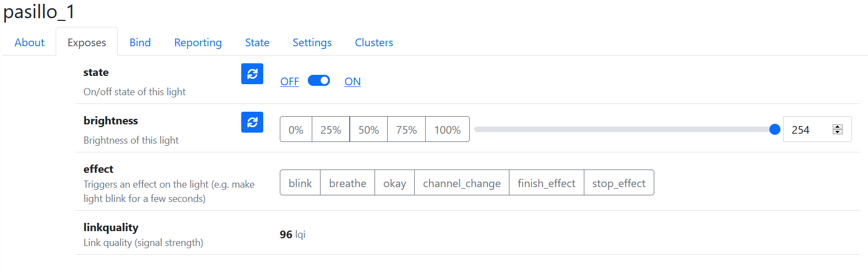Toggle the light on/off switch
868x268 pixels.
pos(319,81)
